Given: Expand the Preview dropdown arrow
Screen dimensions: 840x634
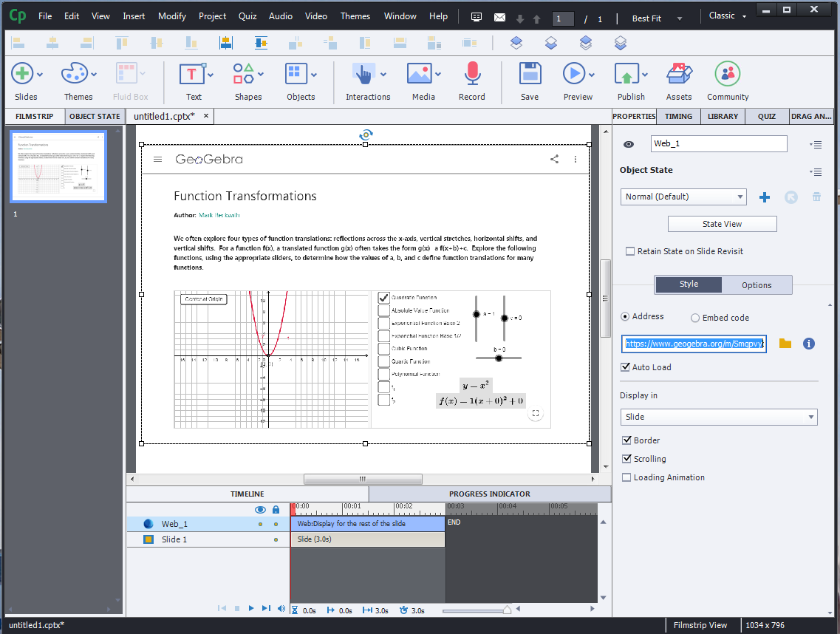Looking at the screenshot, I should (x=592, y=75).
